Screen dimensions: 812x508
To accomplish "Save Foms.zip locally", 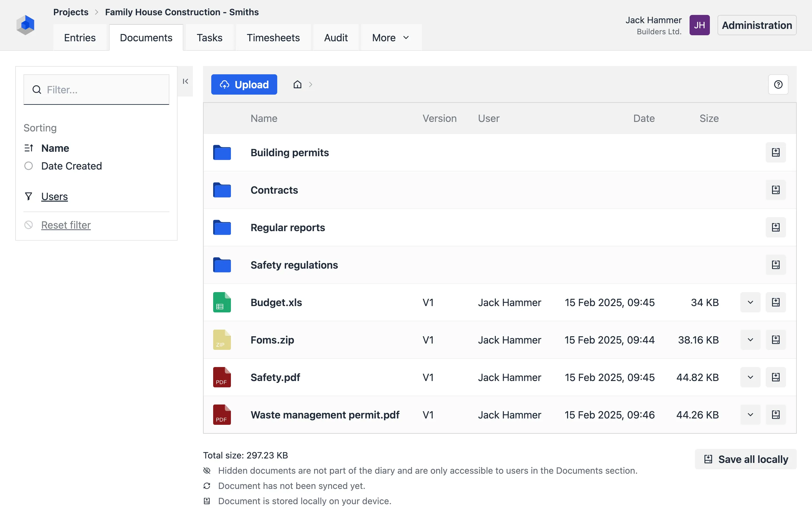I will 776,340.
